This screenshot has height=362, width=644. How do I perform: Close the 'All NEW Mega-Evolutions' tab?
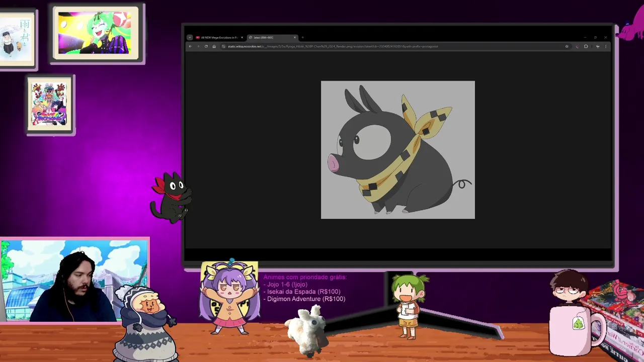pyautogui.click(x=242, y=37)
